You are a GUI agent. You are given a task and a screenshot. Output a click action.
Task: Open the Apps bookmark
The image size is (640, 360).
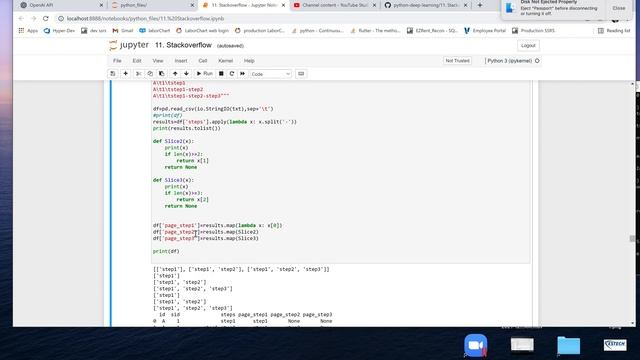[x=28, y=31]
